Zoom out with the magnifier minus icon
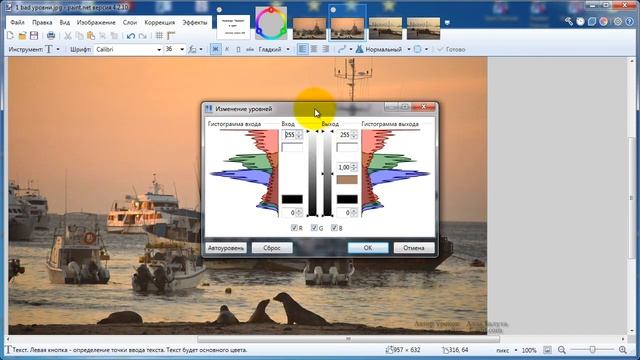 tap(562, 350)
